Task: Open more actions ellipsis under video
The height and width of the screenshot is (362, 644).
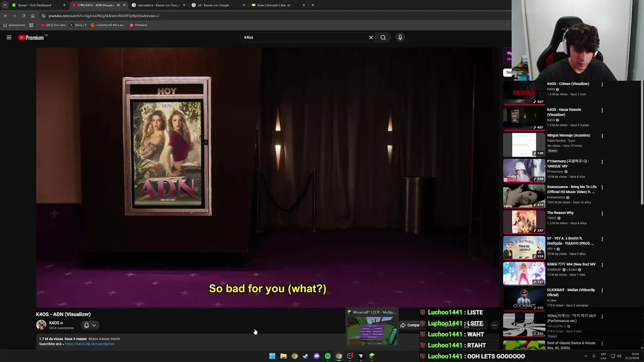Action: (x=494, y=325)
